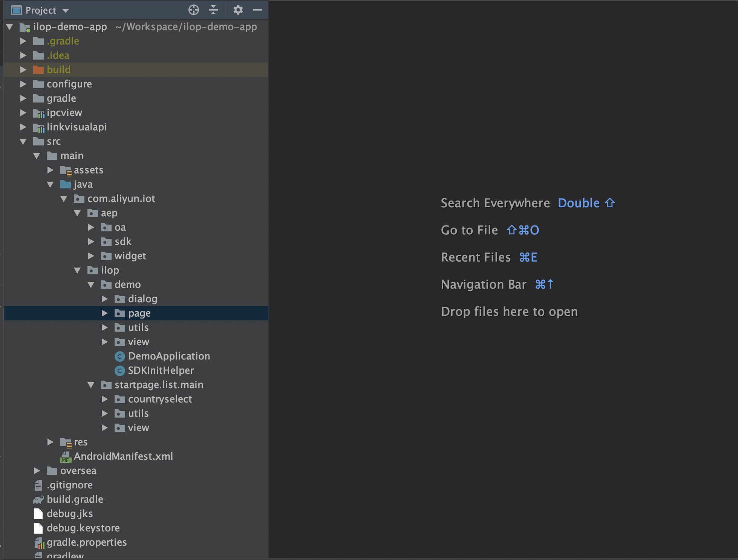
Task: Expand the page package
Action: 105,313
